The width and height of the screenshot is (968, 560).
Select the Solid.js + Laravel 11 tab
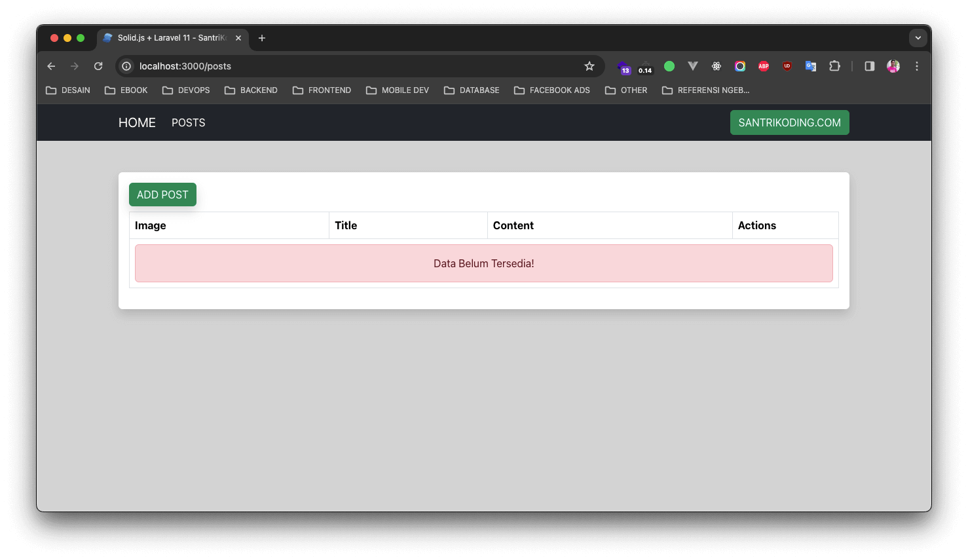[173, 38]
